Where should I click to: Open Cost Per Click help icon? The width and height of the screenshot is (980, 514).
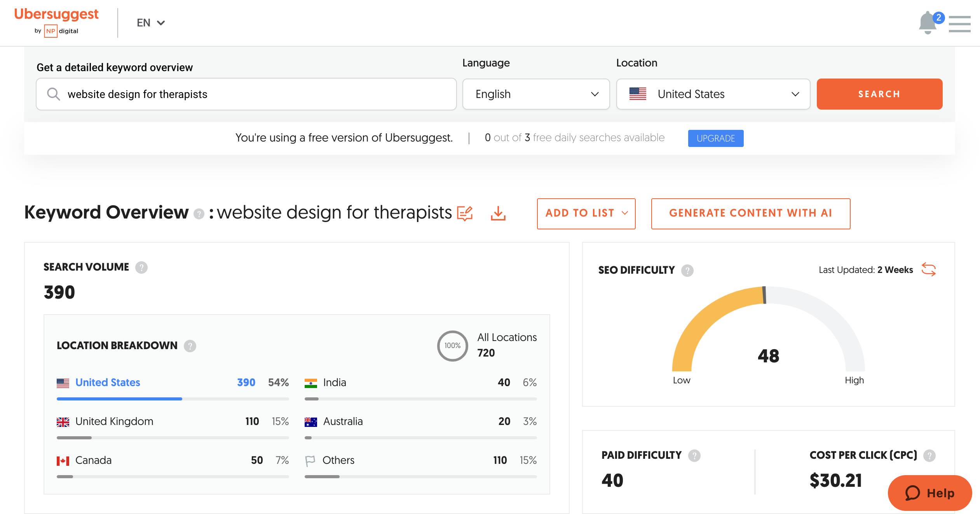[929, 455]
